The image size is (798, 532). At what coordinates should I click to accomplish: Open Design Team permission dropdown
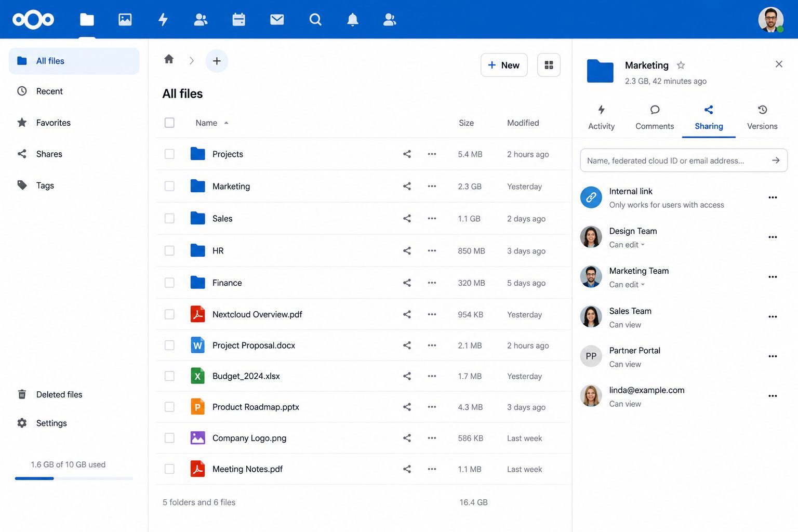627,245
